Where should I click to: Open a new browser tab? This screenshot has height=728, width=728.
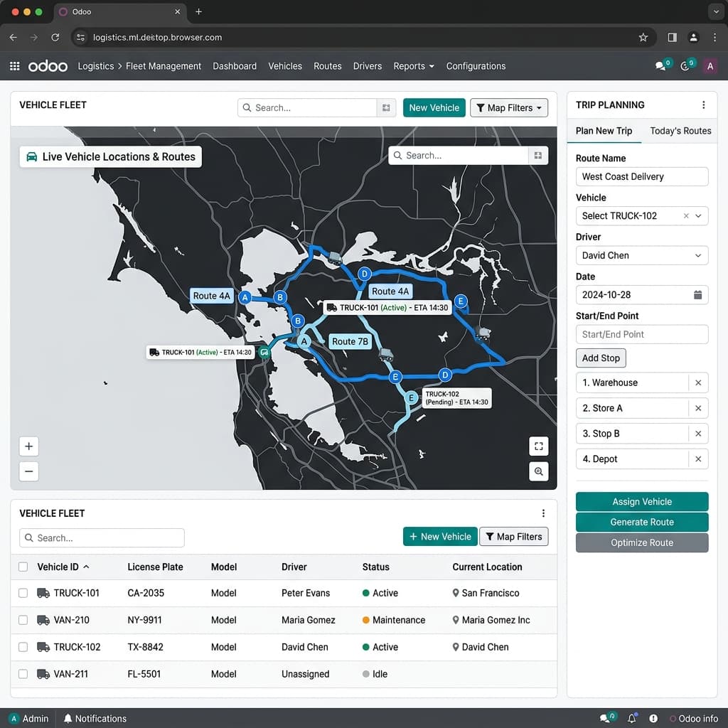coord(198,11)
